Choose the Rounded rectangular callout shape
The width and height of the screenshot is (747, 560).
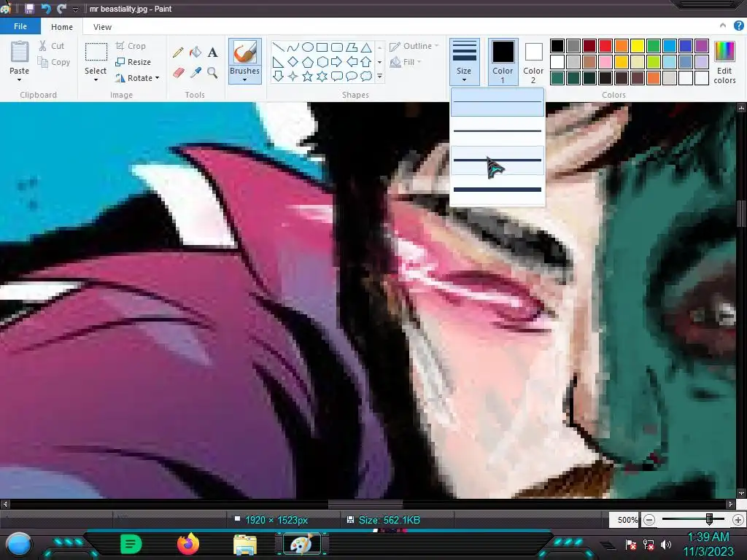pyautogui.click(x=337, y=76)
